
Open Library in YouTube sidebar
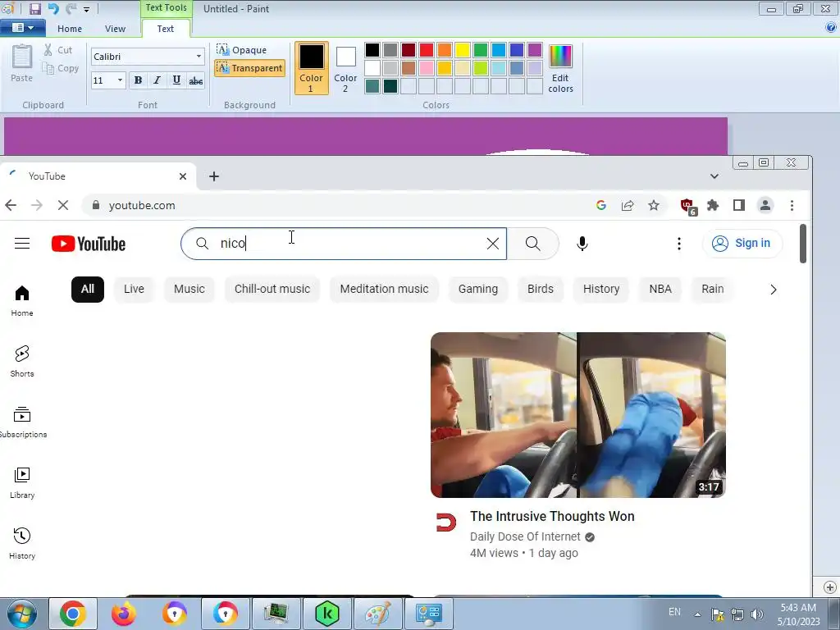[22, 483]
